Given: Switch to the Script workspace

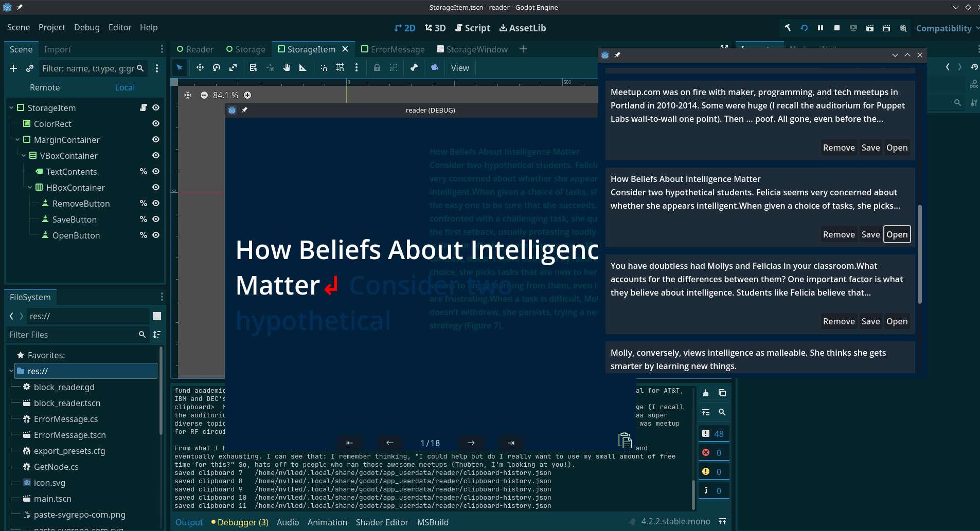Looking at the screenshot, I should pos(473,28).
